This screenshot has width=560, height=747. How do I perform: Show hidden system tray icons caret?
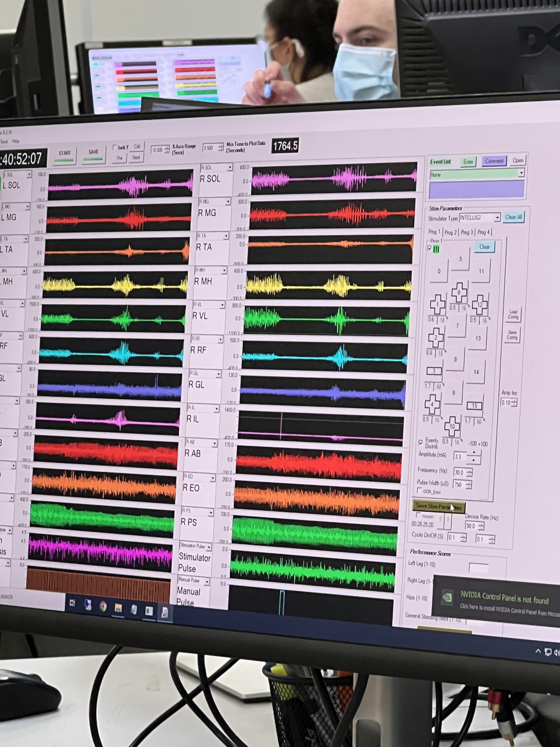538,651
